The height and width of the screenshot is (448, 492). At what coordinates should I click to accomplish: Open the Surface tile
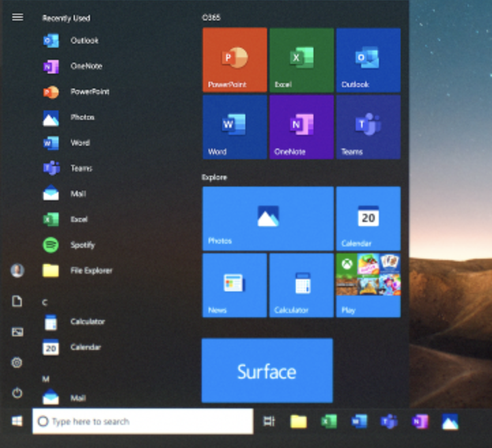point(267,370)
